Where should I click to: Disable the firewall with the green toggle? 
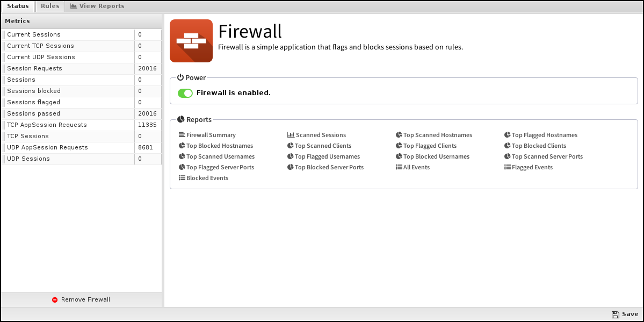(x=185, y=92)
